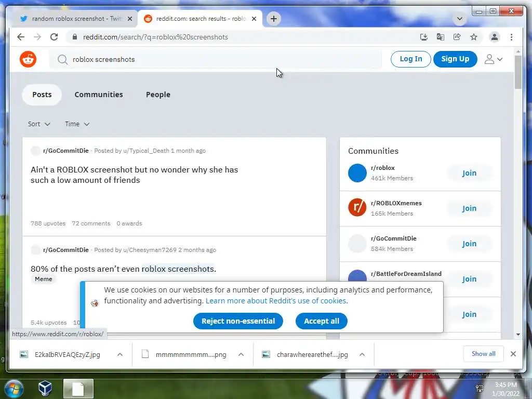Screen dimensions: 532x399
Task: Click the network tray icon
Action: coord(480,389)
